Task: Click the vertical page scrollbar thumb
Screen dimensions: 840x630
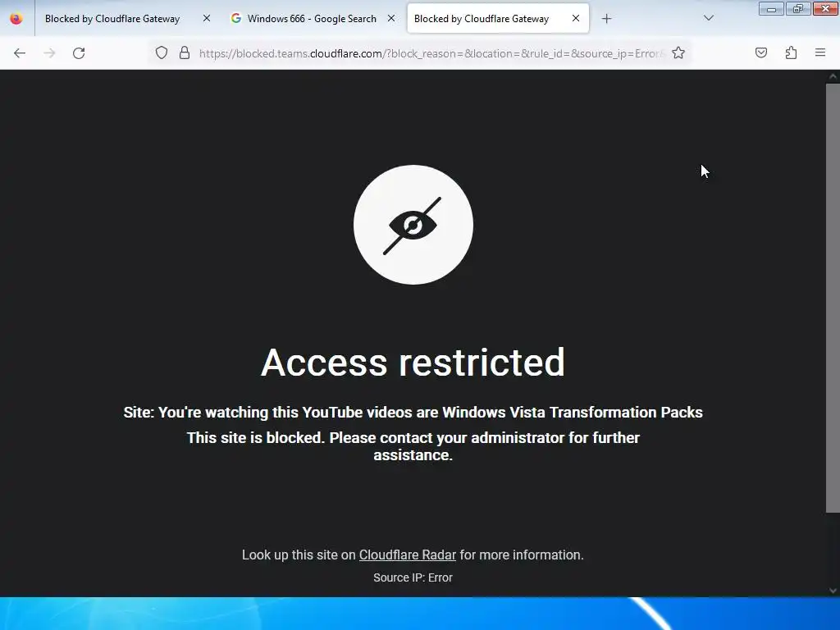Action: pos(833,299)
